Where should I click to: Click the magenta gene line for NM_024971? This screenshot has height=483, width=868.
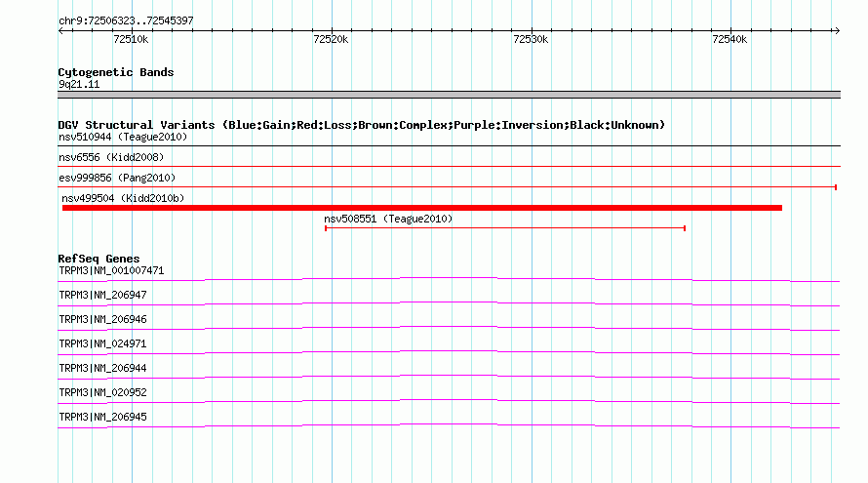tap(449, 351)
